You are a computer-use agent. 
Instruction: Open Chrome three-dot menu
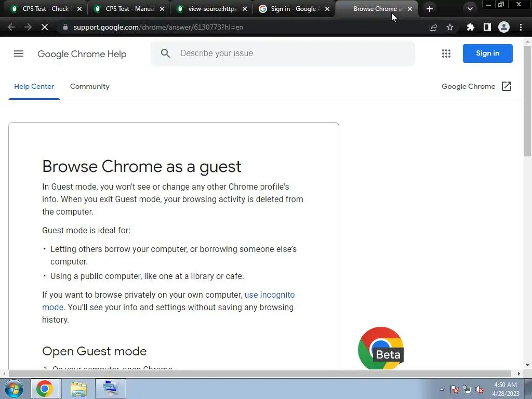[521, 27]
